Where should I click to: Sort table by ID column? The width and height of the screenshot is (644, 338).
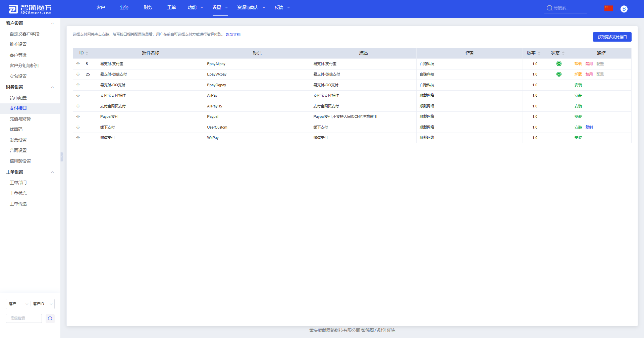coord(87,53)
